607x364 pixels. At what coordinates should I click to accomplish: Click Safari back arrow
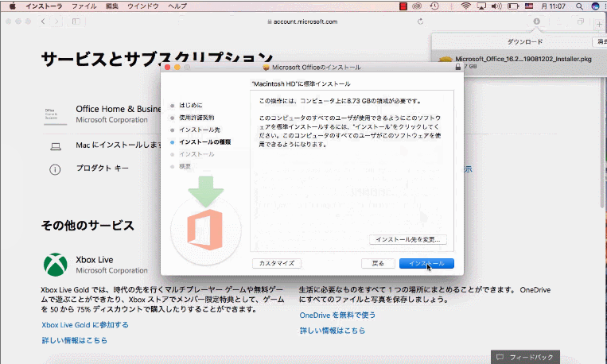coord(43,21)
